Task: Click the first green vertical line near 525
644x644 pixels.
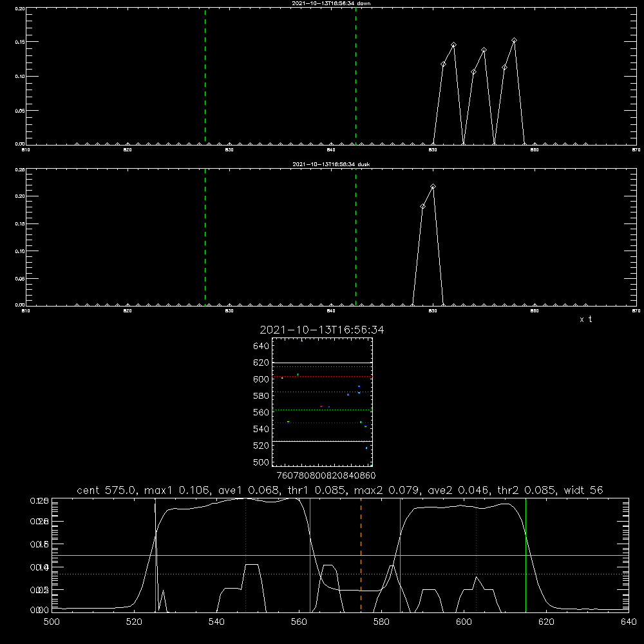Action: pyautogui.click(x=155, y=554)
